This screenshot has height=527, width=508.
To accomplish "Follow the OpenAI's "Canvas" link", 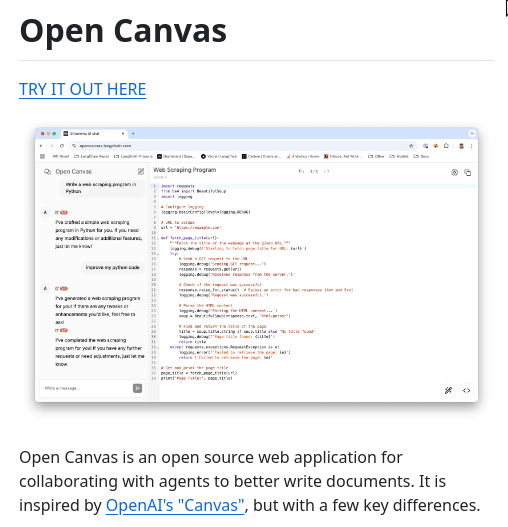I will (x=175, y=505).
